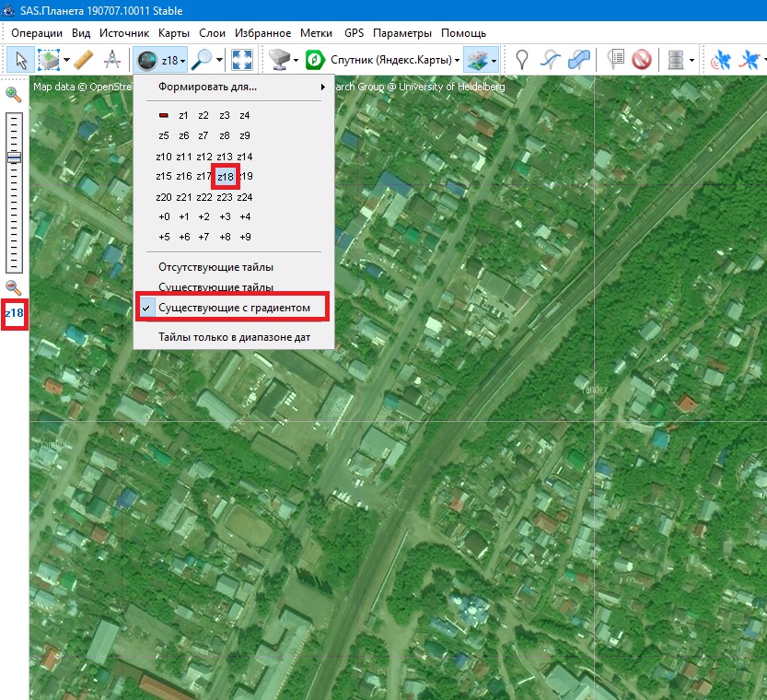Open the layers icon dropdown arrow
The width and height of the screenshot is (767, 700).
(x=496, y=61)
